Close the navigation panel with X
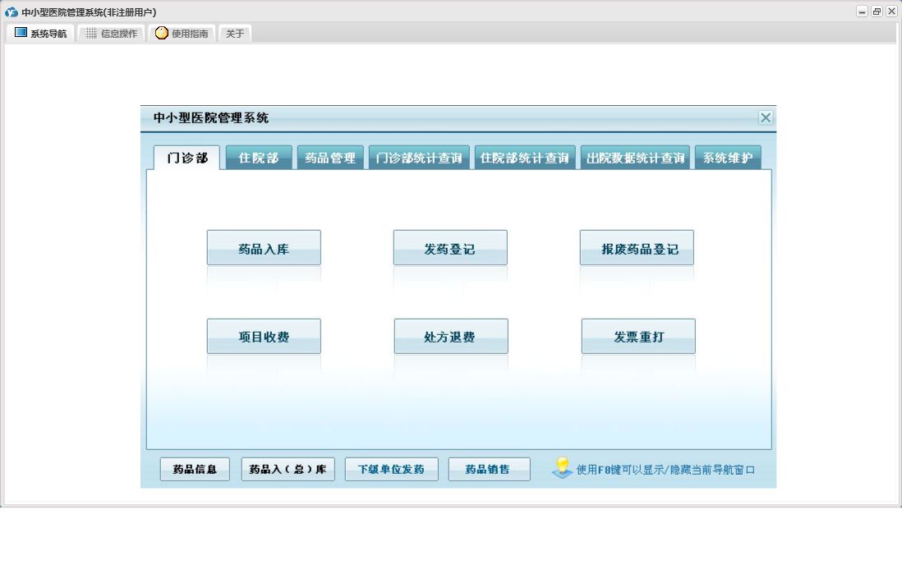The image size is (902, 588). 766,117
